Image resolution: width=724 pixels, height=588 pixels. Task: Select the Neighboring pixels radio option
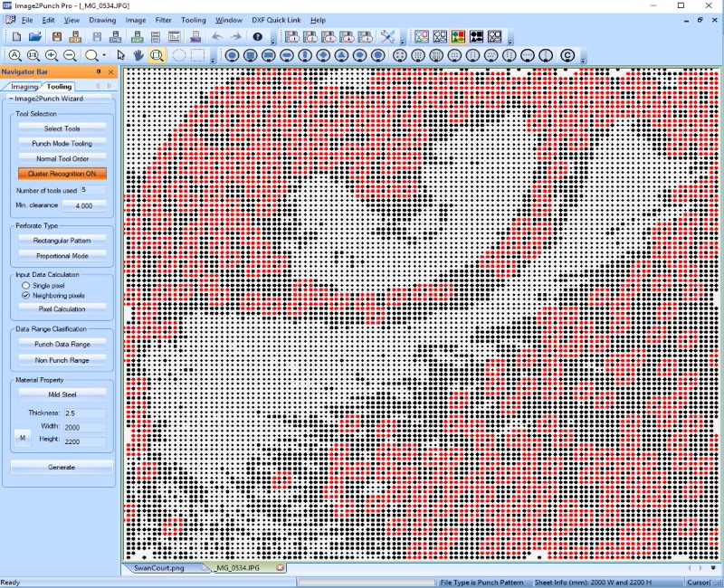point(26,296)
